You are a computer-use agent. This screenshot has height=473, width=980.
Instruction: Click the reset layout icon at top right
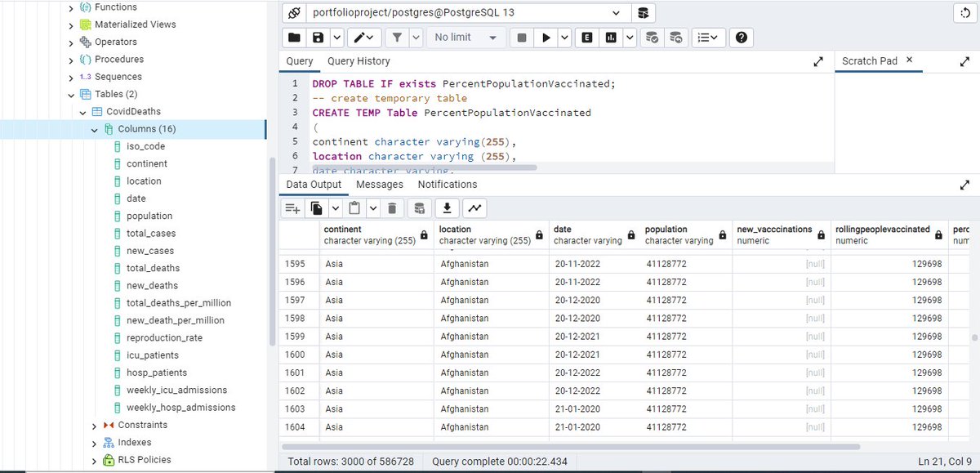[x=965, y=13]
